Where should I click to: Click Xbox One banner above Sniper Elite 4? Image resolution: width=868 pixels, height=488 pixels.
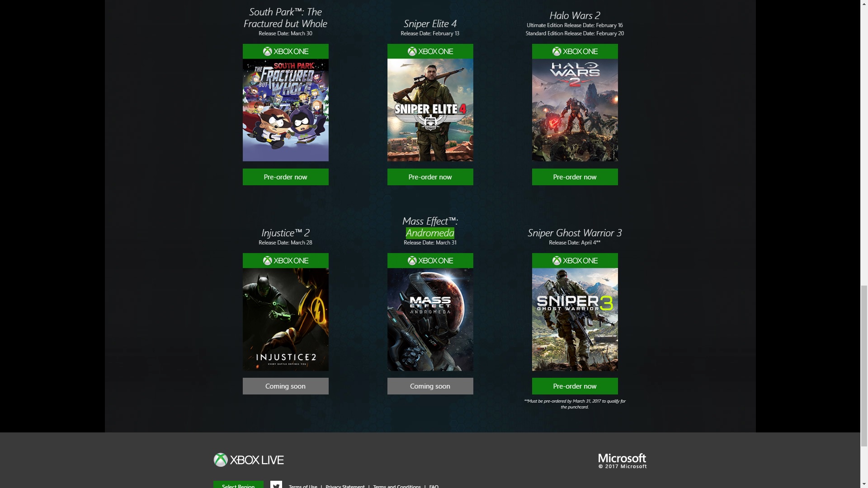coord(430,52)
